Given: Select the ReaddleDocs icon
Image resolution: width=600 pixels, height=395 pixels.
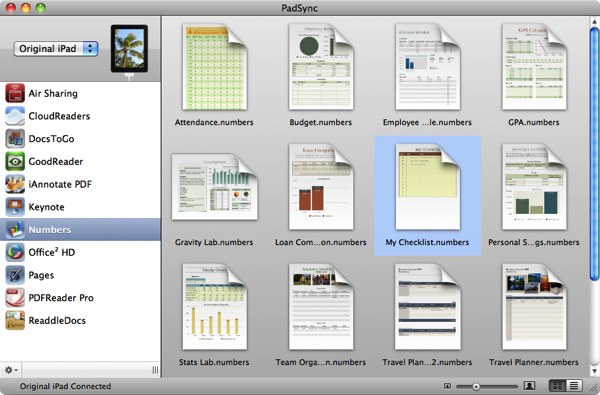Looking at the screenshot, I should 15,320.
